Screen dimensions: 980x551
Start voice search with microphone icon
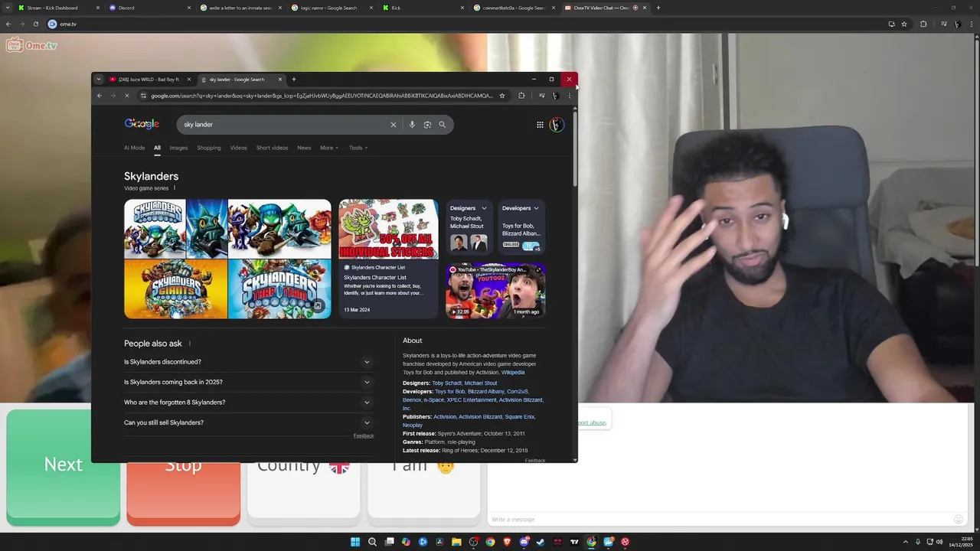click(x=412, y=125)
